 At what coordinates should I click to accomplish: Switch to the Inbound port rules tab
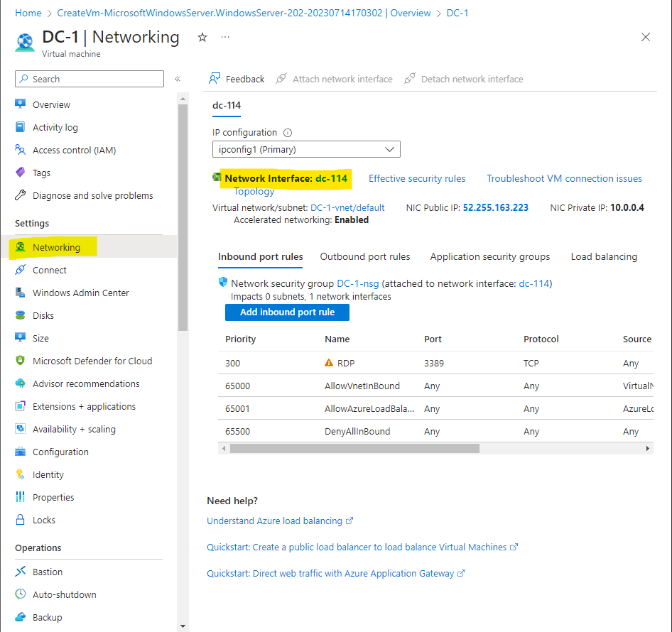260,256
